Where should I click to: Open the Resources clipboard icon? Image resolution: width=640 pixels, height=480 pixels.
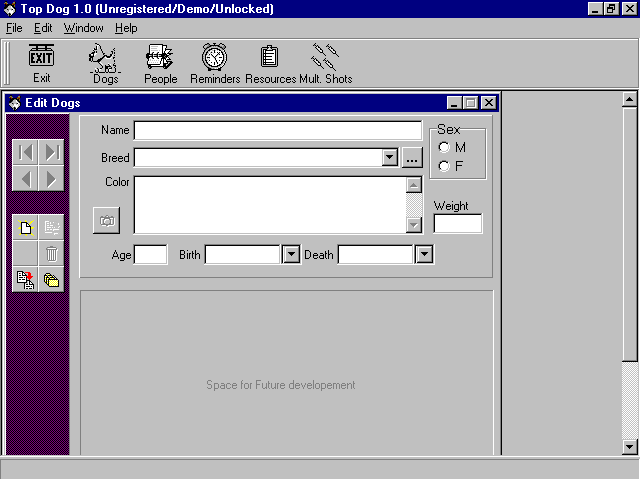(x=270, y=63)
